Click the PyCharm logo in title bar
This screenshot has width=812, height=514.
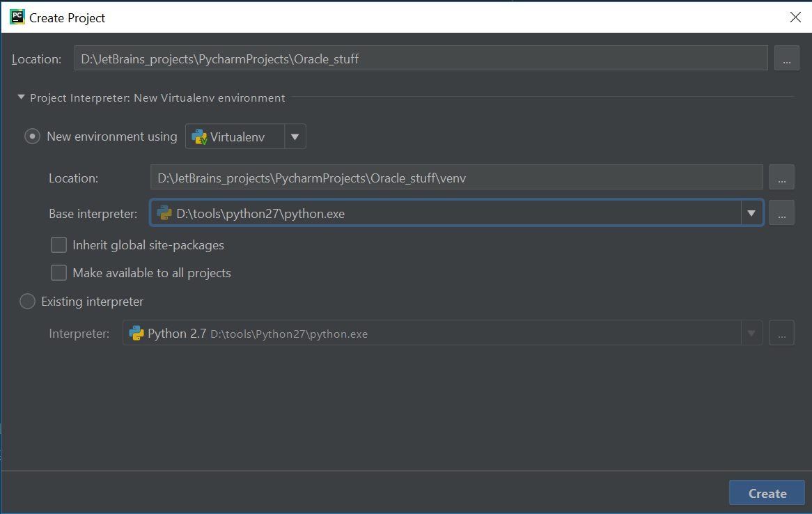pos(17,17)
